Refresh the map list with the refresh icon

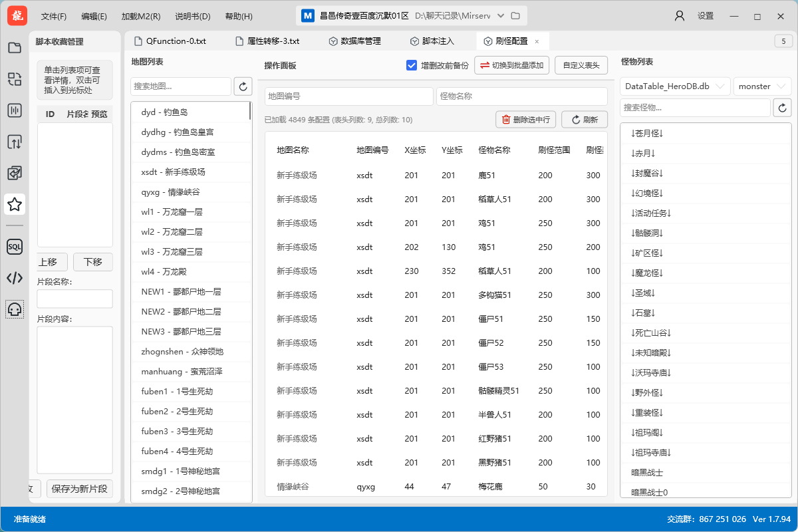[x=243, y=86]
